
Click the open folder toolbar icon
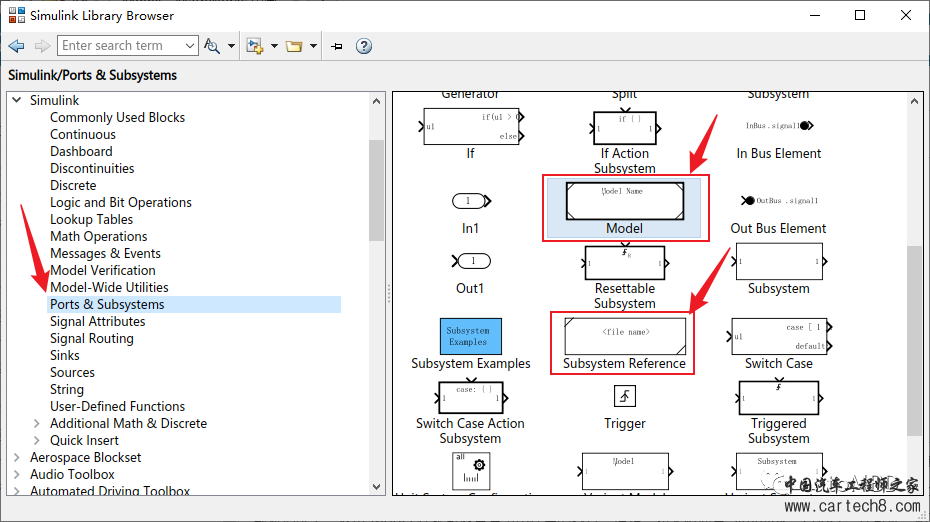(x=294, y=46)
